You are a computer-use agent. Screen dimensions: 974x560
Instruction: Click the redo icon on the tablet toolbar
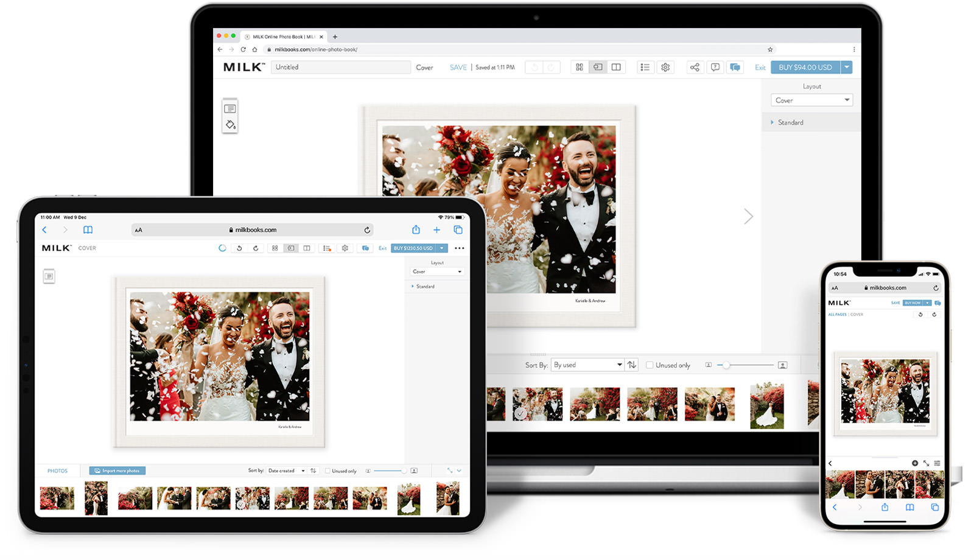click(256, 248)
